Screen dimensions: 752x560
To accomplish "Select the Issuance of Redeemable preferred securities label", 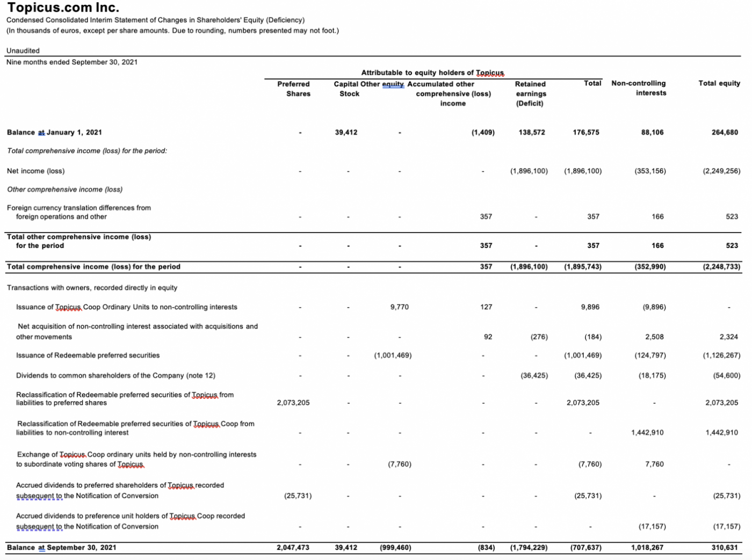I will pyautogui.click(x=88, y=355).
